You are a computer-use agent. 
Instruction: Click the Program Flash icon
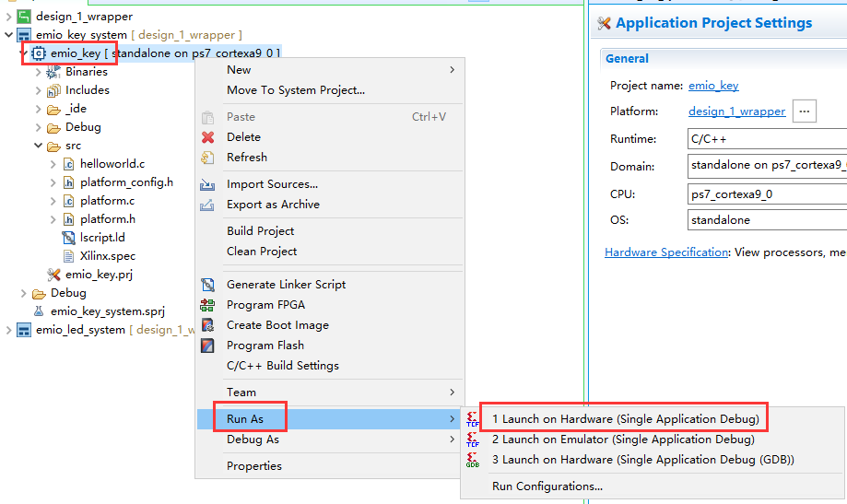207,346
